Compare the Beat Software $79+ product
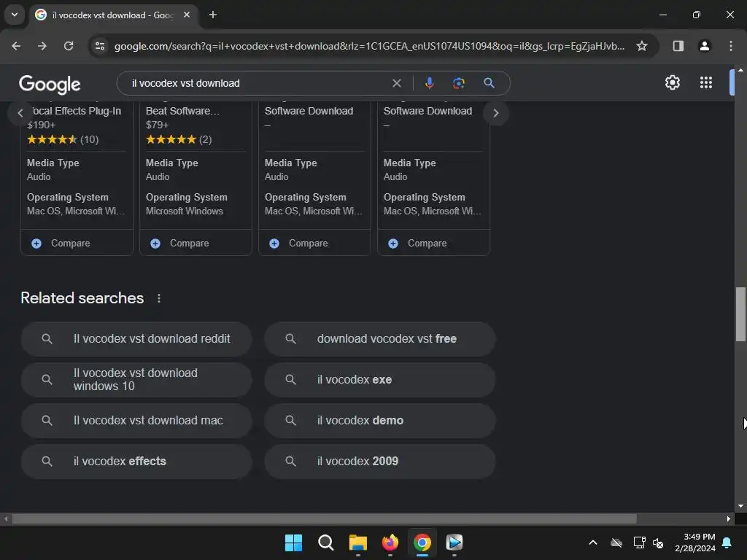Viewport: 747px width, 560px height. [x=196, y=244]
